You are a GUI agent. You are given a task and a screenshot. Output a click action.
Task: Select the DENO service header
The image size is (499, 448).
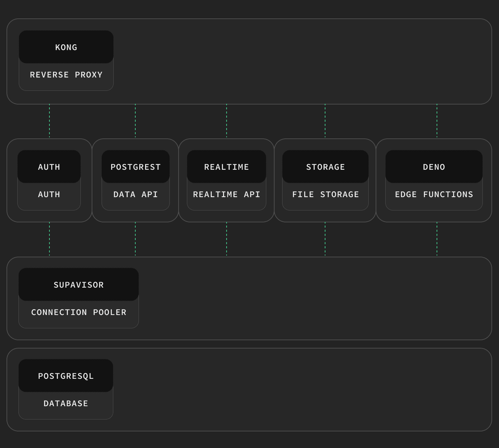click(434, 167)
